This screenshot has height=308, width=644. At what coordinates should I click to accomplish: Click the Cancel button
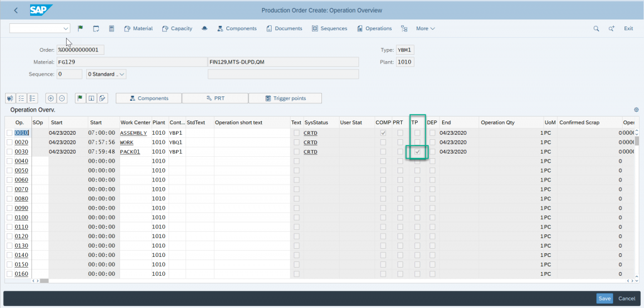[x=627, y=299]
